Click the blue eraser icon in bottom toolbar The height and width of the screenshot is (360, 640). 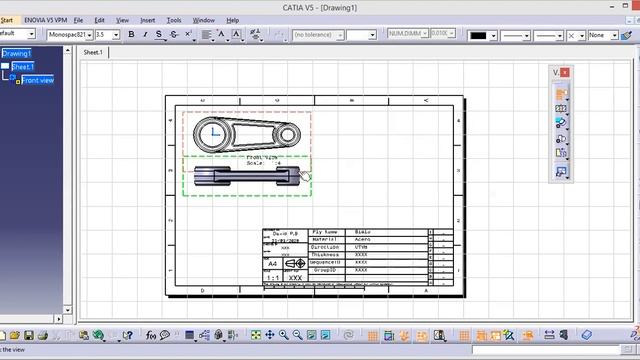point(587,335)
